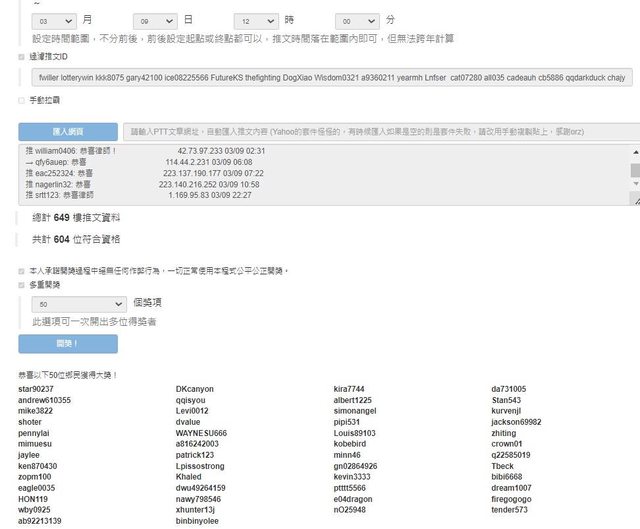The height and width of the screenshot is (529, 640).
Task: Click the comment list scrollbar up arrow
Action: pyautogui.click(x=634, y=151)
